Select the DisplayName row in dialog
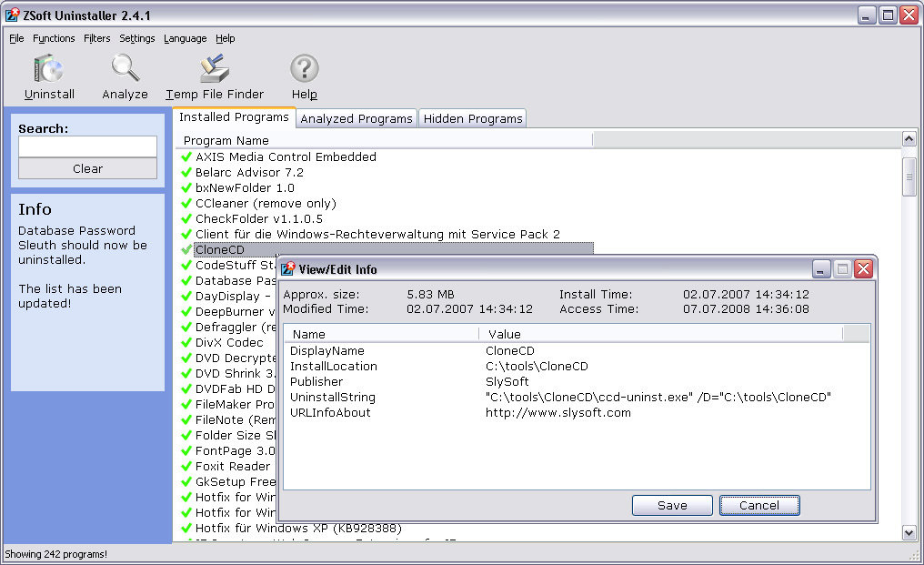Viewport: 924px width, 565px height. click(x=577, y=351)
